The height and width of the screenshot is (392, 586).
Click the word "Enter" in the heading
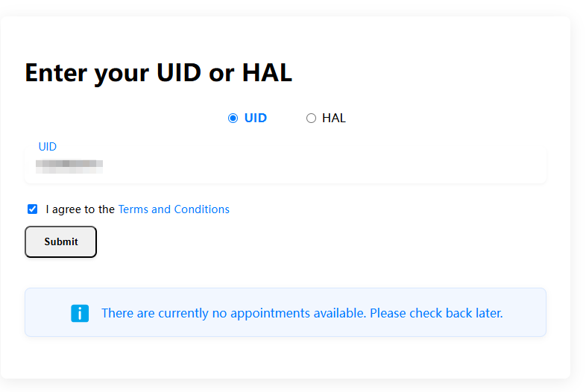point(57,73)
